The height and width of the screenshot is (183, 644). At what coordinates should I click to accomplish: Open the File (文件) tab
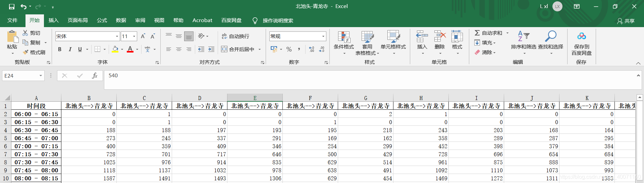12,20
